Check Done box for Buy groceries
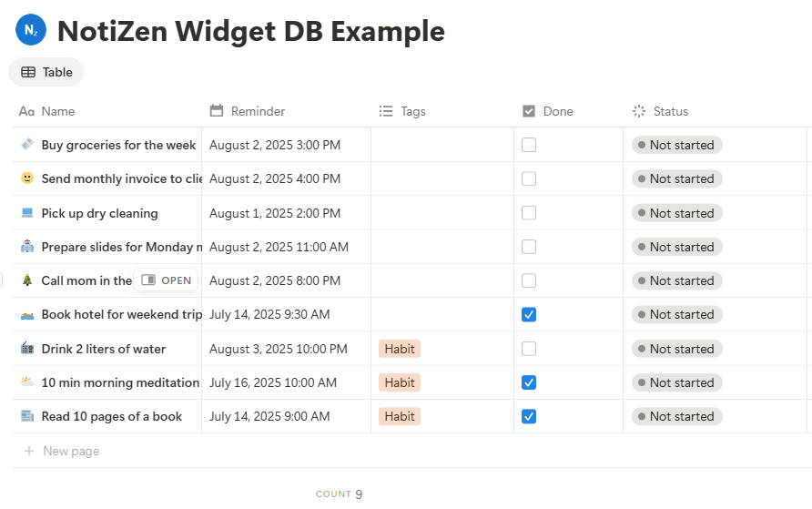 [x=529, y=145]
